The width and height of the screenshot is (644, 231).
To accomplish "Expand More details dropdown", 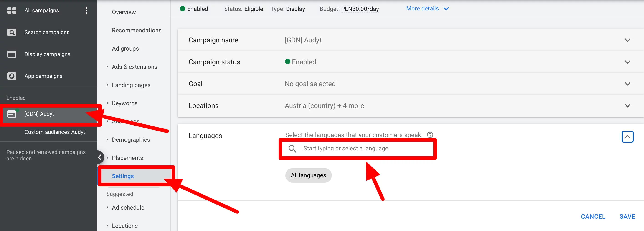I will point(428,8).
